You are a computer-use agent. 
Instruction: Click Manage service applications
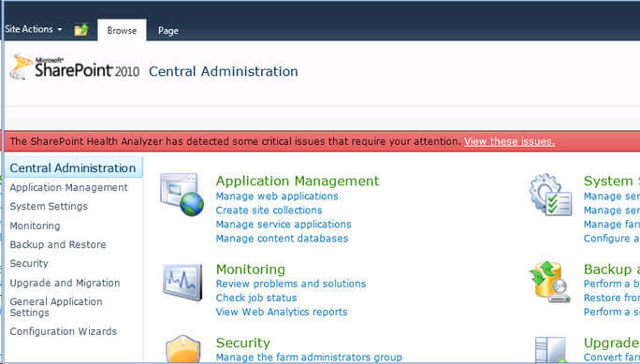(284, 225)
